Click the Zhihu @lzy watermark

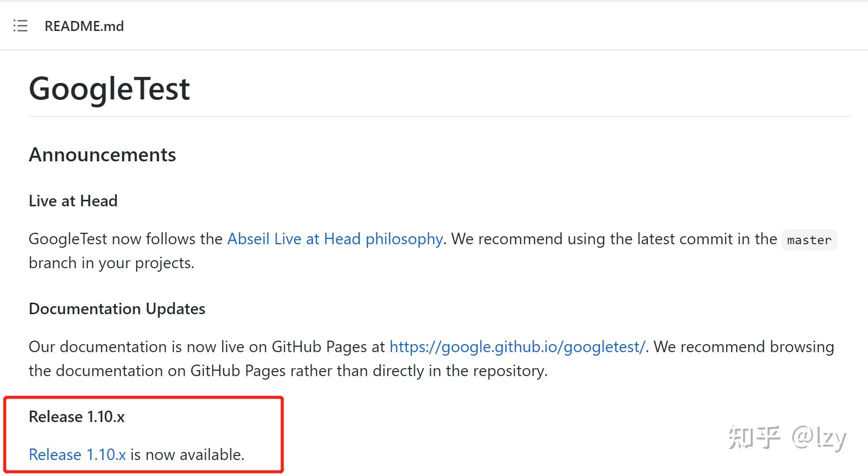[x=787, y=438]
